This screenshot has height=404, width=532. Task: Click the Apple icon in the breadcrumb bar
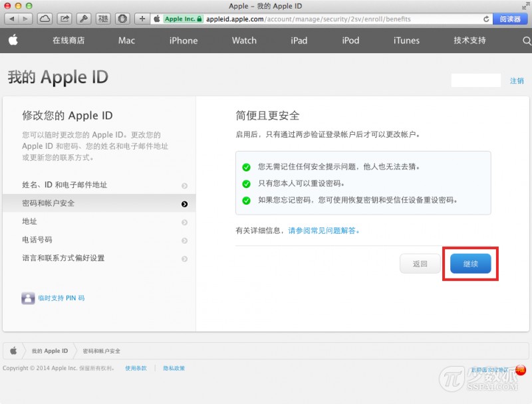pyautogui.click(x=13, y=351)
